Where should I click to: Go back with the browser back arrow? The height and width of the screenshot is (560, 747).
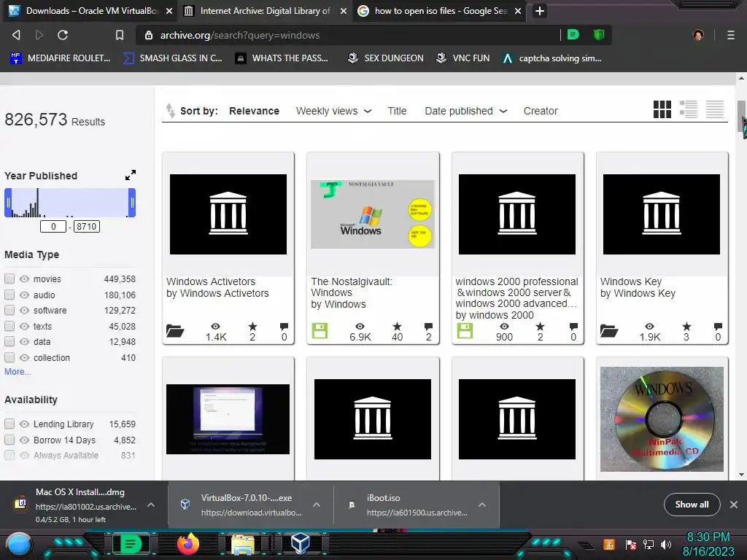click(x=16, y=35)
